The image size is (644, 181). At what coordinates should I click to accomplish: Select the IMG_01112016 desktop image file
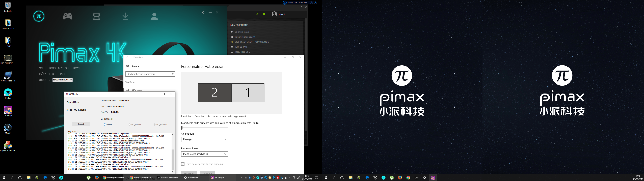8,60
